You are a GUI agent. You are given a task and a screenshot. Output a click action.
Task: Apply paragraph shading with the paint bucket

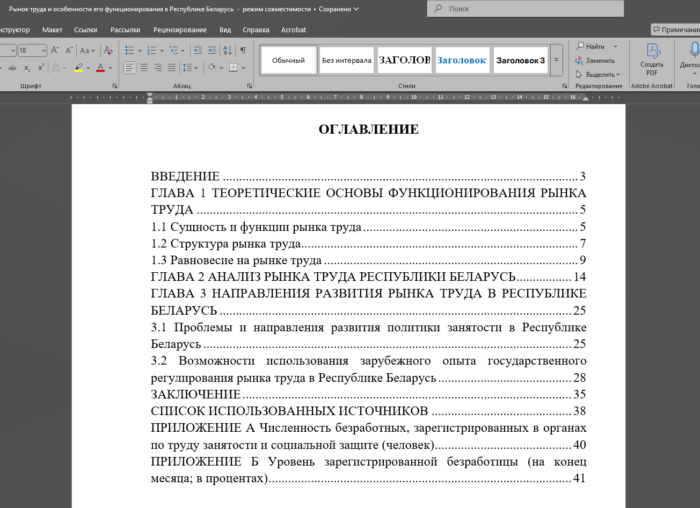point(212,68)
